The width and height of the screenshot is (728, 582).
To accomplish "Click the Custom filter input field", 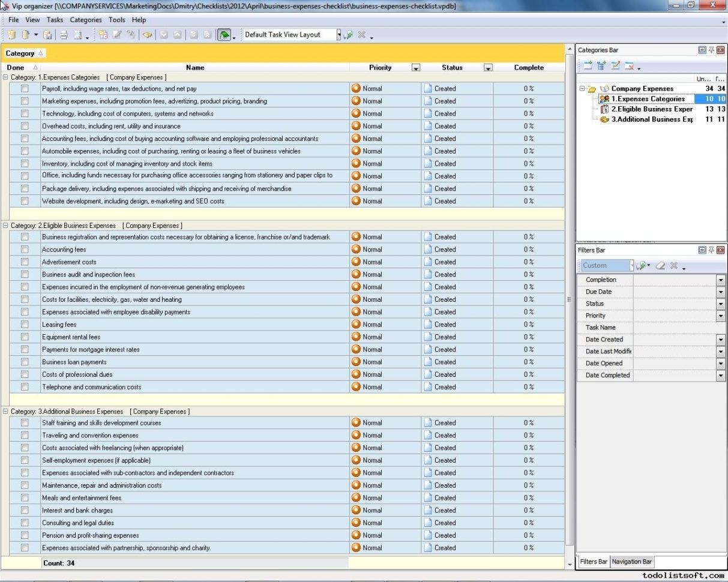I will click(603, 265).
